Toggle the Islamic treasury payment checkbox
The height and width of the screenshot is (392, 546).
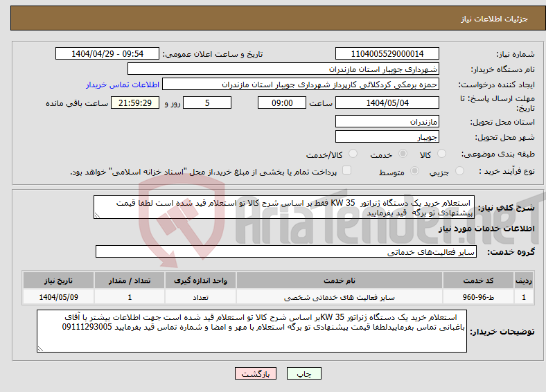coord(346,170)
